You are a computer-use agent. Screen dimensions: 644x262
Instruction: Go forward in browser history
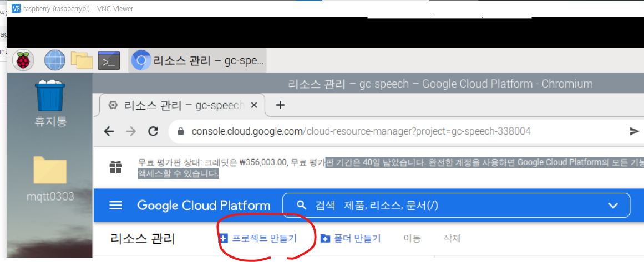[x=130, y=131]
